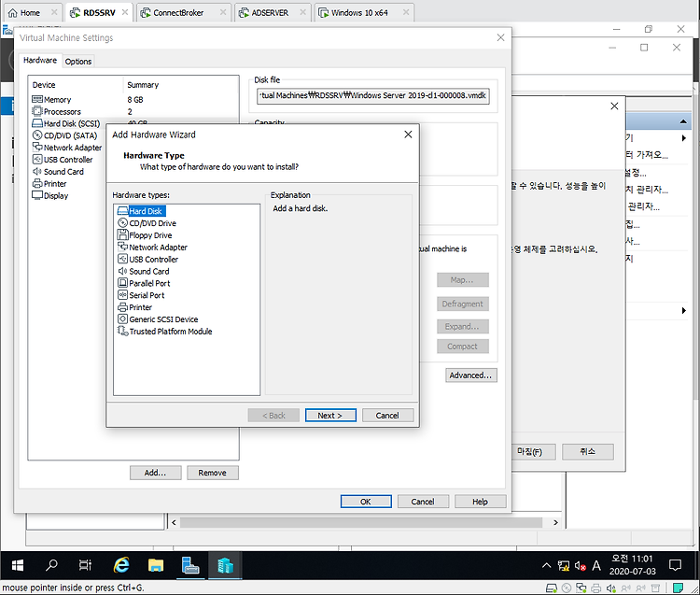Select Serial Port hardware type
This screenshot has width=700, height=595.
pyautogui.click(x=141, y=296)
